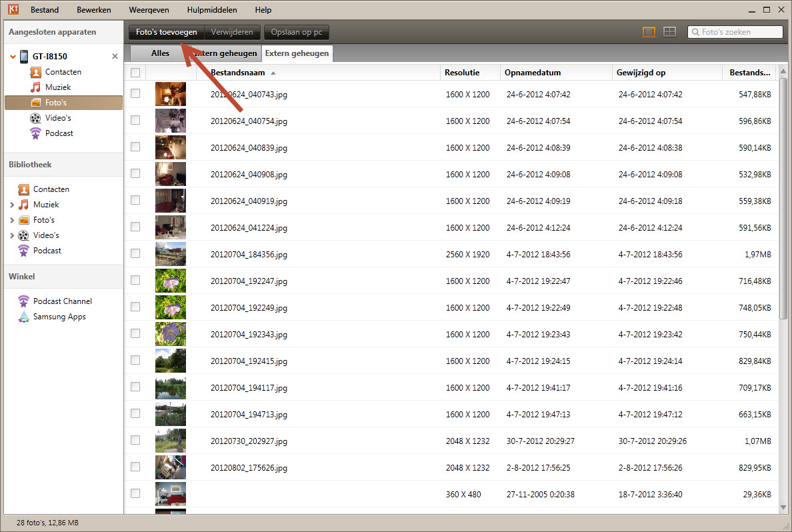Image resolution: width=792 pixels, height=532 pixels.
Task: Open the Hulpmiddelen menu
Action: 211,10
